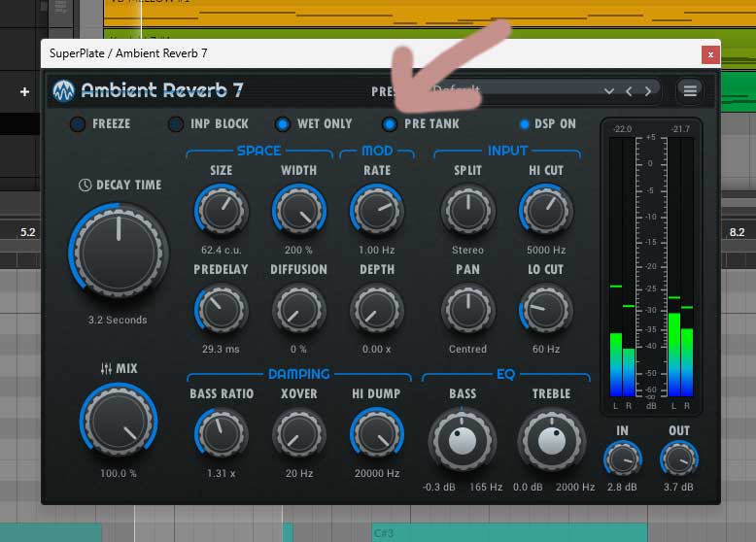Click the Diffusion knob
This screenshot has width=756, height=542.
coord(299,310)
